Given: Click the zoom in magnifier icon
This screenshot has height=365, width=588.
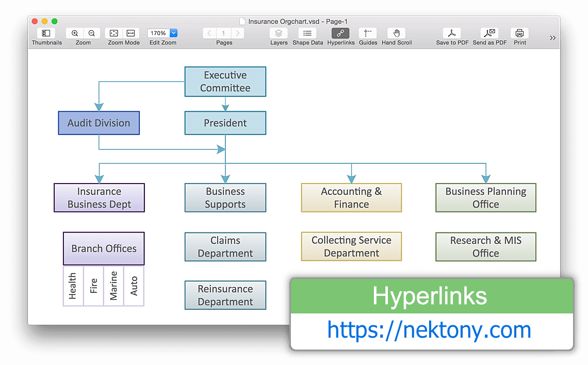Looking at the screenshot, I should pos(75,34).
